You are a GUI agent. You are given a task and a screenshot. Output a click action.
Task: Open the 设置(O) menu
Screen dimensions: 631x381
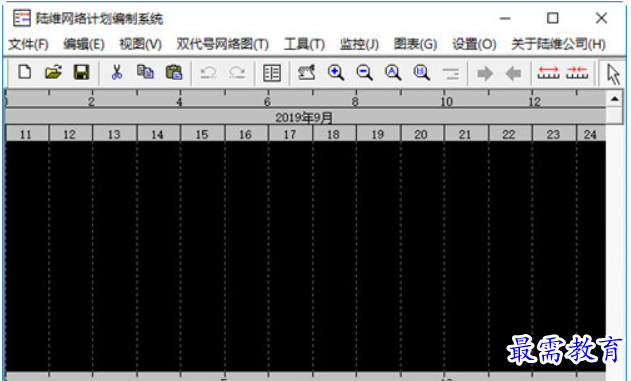click(474, 44)
